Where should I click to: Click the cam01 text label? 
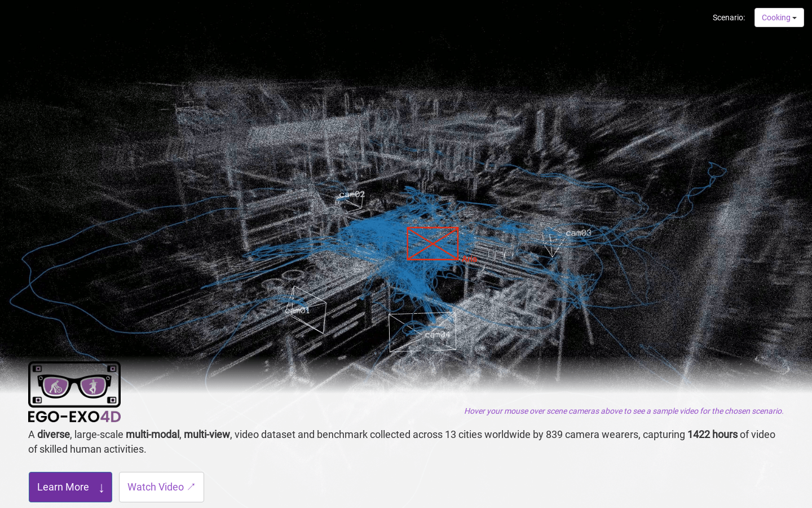tap(297, 310)
